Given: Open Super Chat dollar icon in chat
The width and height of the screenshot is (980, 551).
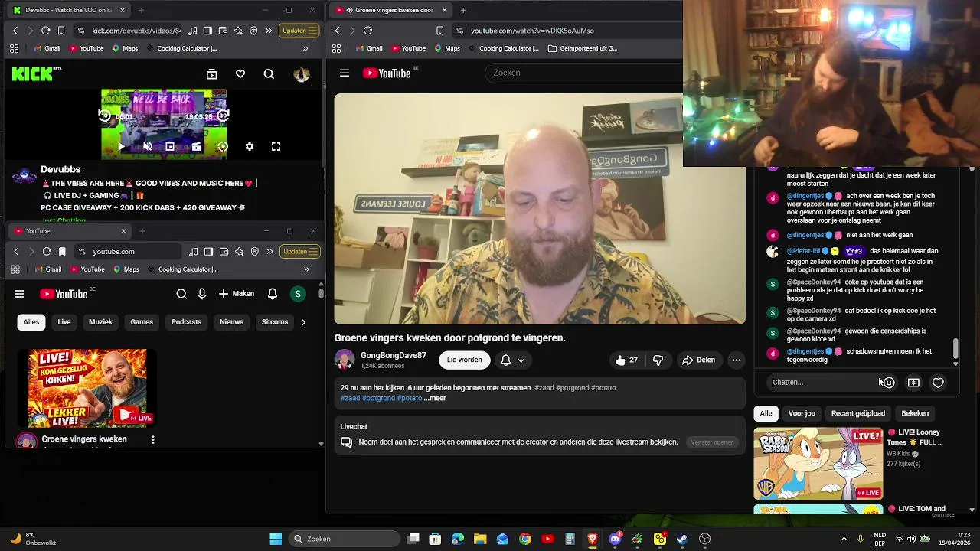Looking at the screenshot, I should (913, 383).
